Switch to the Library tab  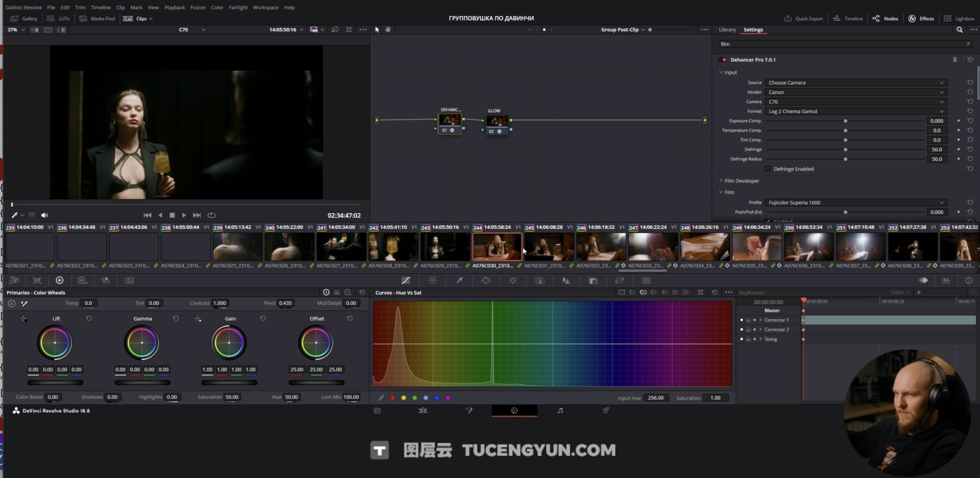[727, 29]
